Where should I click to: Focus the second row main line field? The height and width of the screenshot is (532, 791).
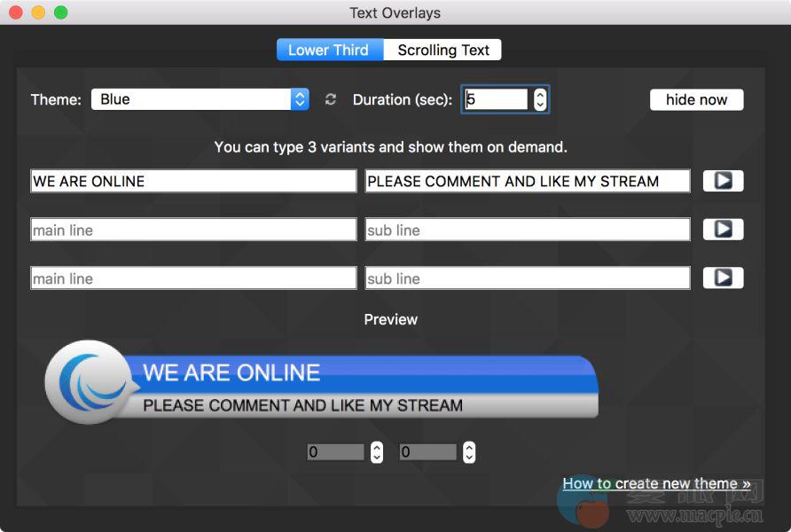193,230
